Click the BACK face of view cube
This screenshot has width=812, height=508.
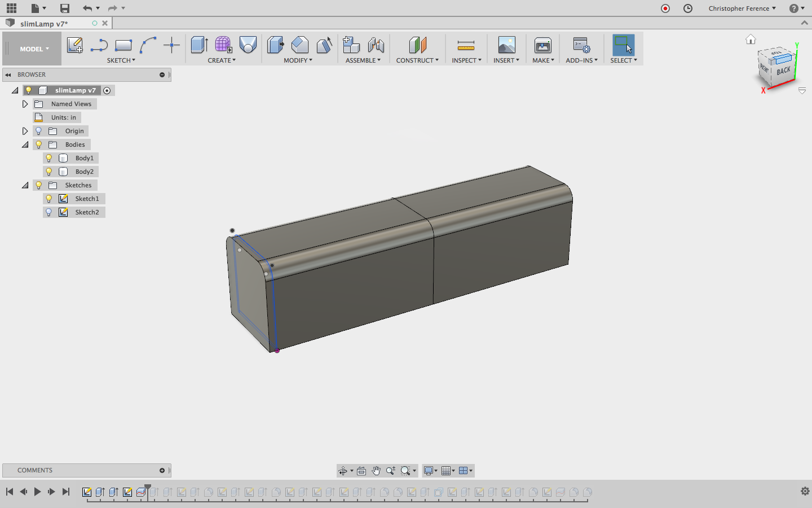click(x=783, y=71)
